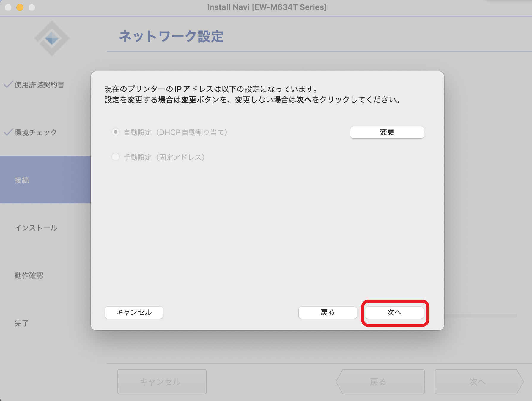Click the ネットワーク設定 page heading
Viewport: 532px width, 401px height.
171,37
